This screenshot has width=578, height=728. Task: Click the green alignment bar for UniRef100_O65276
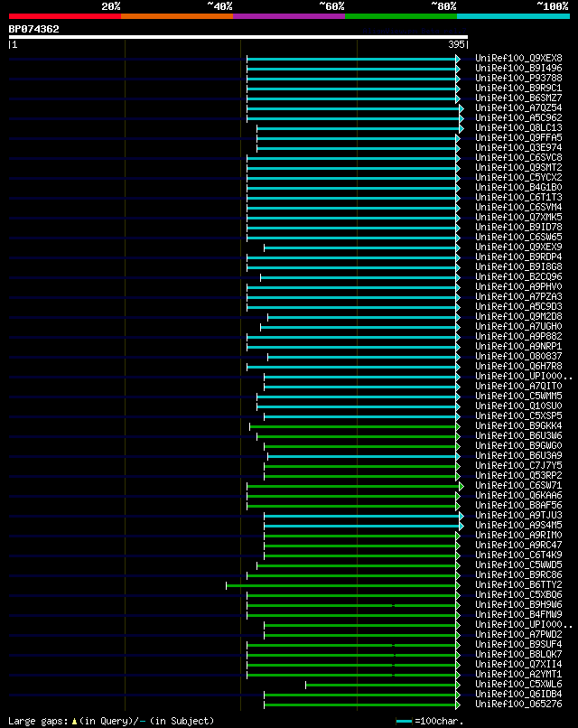[361, 705]
